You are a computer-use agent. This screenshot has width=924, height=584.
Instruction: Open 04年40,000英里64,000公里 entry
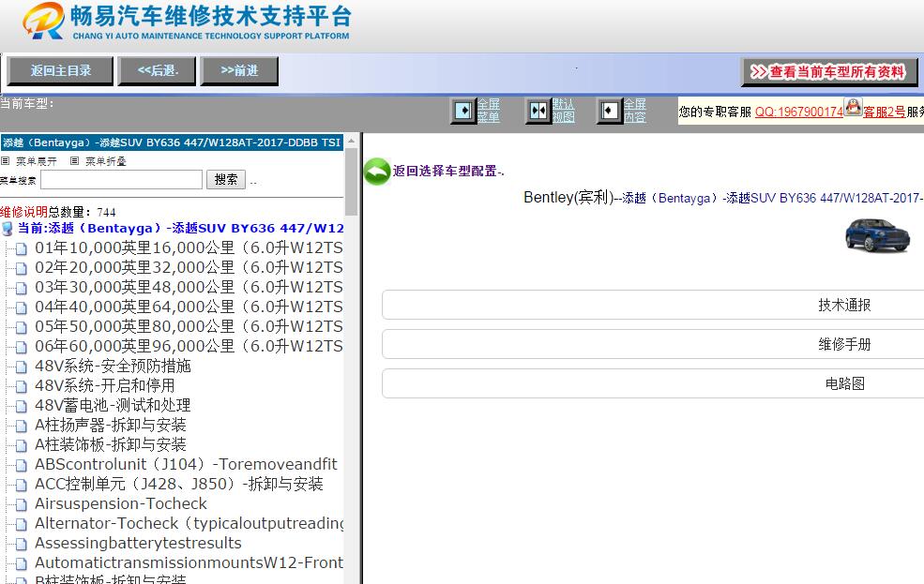pos(189,307)
